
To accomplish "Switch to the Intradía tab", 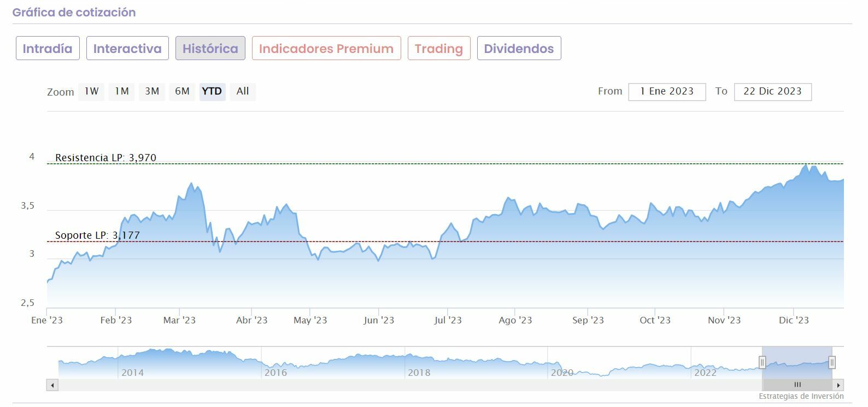I will [x=48, y=49].
